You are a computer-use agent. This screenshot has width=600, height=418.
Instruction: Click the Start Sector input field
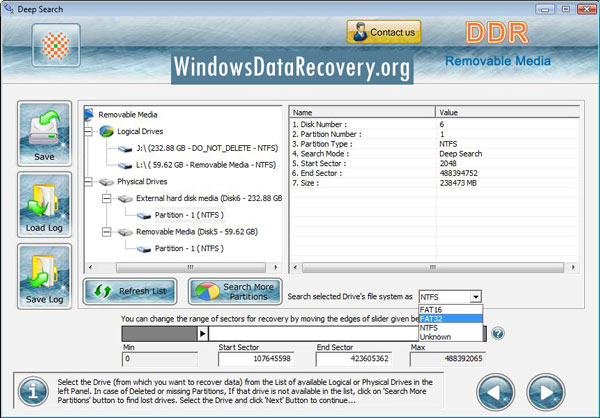click(x=256, y=359)
